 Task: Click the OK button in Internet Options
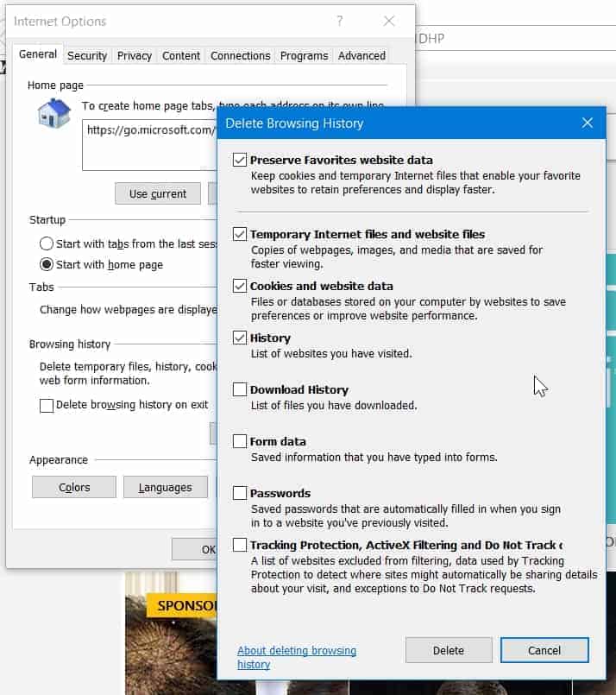(x=195, y=549)
